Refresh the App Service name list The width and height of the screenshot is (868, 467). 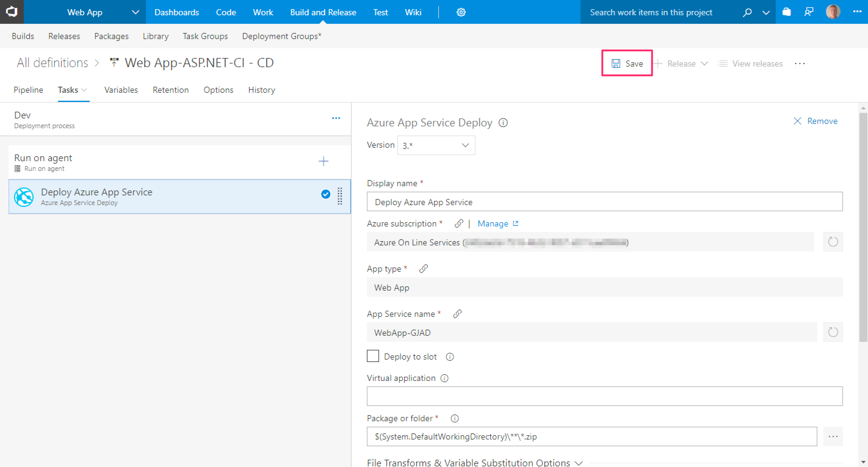833,332
